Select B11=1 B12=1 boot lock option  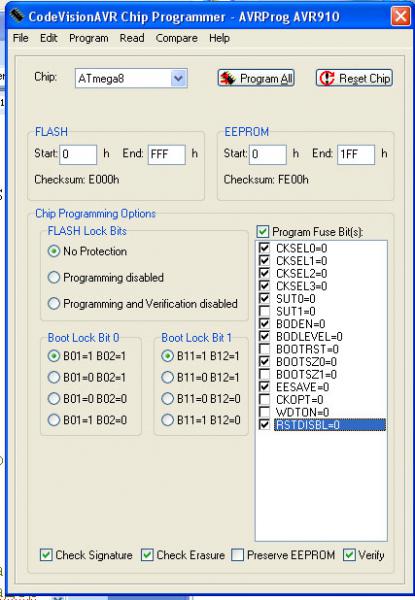pos(168,356)
